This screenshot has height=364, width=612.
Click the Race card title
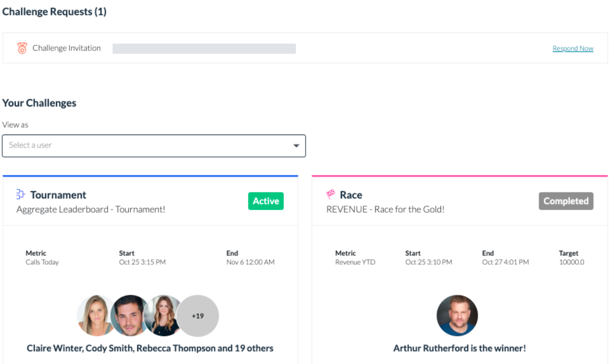[x=351, y=195]
